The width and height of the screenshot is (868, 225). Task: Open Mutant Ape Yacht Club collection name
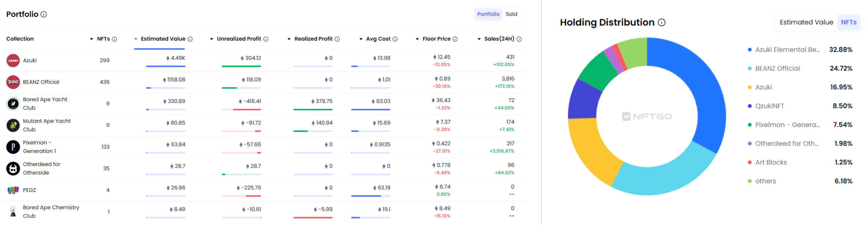click(x=47, y=125)
